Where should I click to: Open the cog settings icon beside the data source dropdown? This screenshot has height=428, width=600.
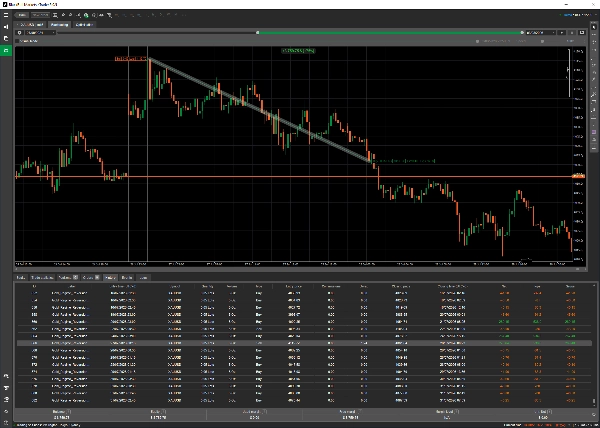[x=20, y=33]
